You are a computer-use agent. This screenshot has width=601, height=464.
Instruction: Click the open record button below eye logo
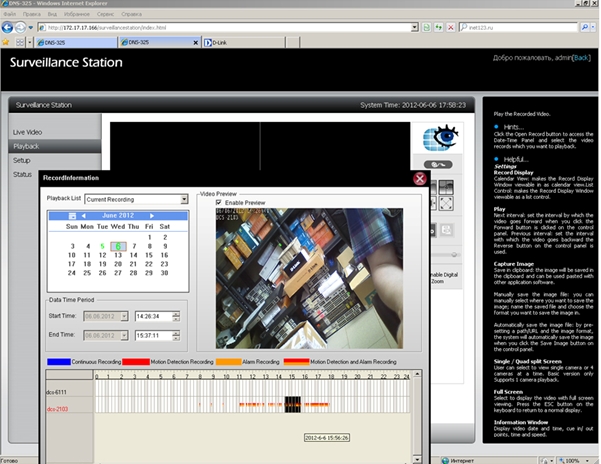click(x=438, y=164)
